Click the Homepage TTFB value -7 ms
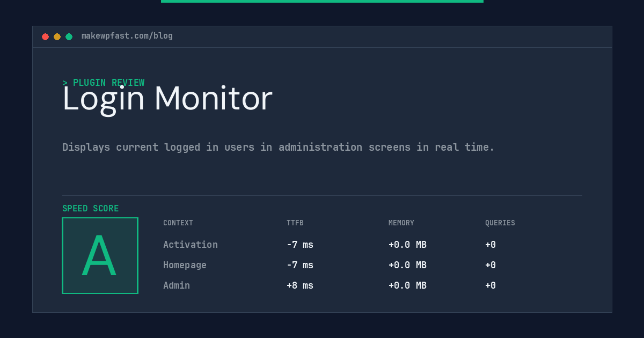644x338 pixels. coord(300,265)
